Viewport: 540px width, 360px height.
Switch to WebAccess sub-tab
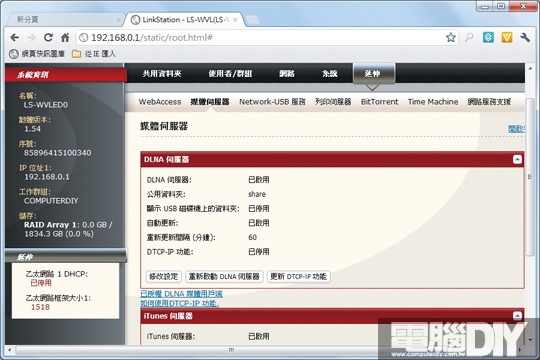[x=160, y=102]
